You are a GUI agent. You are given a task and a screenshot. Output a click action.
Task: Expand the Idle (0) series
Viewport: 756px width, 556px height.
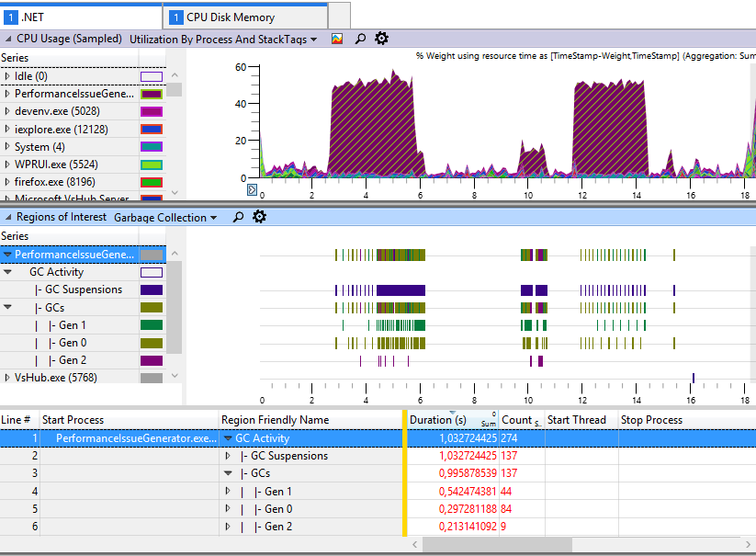click(x=7, y=76)
